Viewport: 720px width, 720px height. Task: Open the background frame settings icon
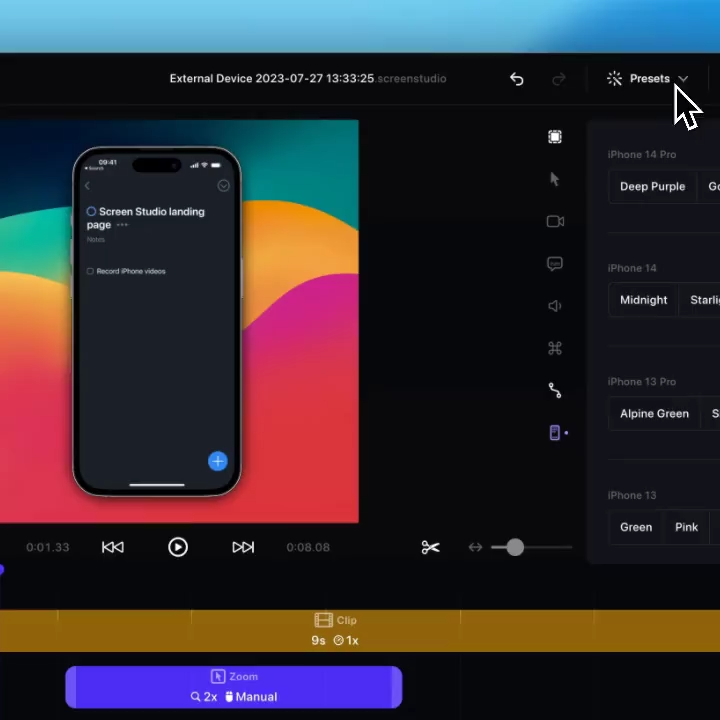pos(555,137)
